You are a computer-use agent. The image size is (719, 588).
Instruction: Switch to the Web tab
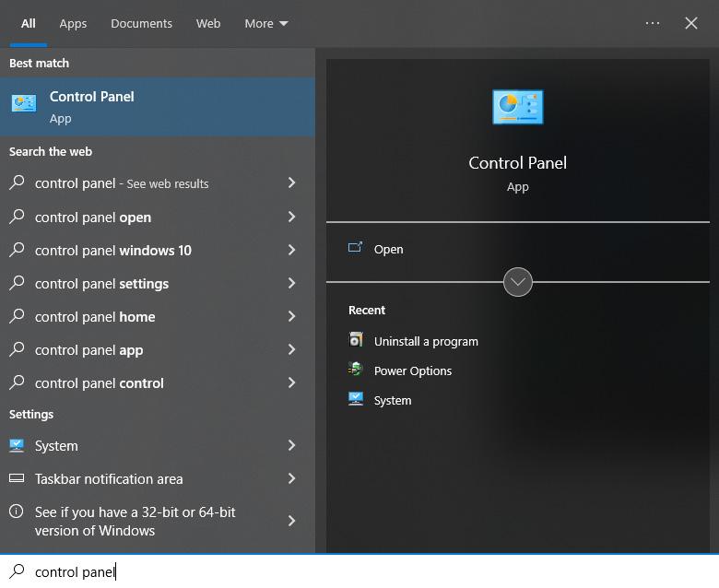click(x=208, y=23)
